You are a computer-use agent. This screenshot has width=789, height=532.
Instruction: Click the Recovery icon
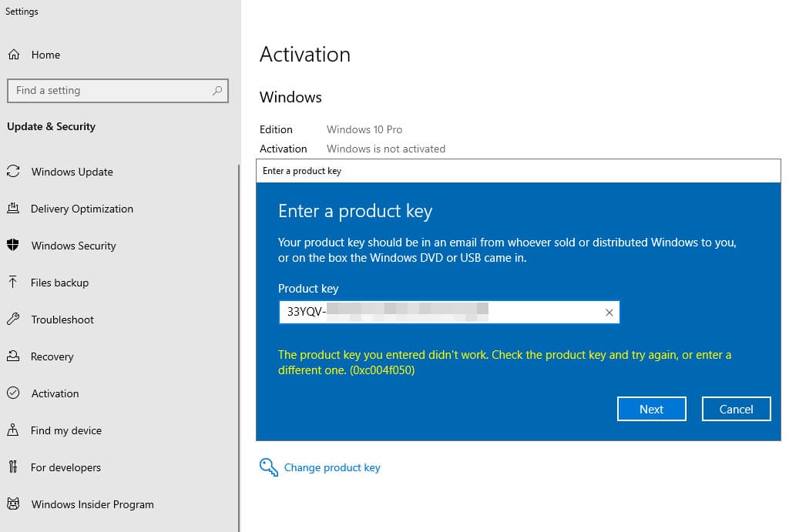coord(13,356)
